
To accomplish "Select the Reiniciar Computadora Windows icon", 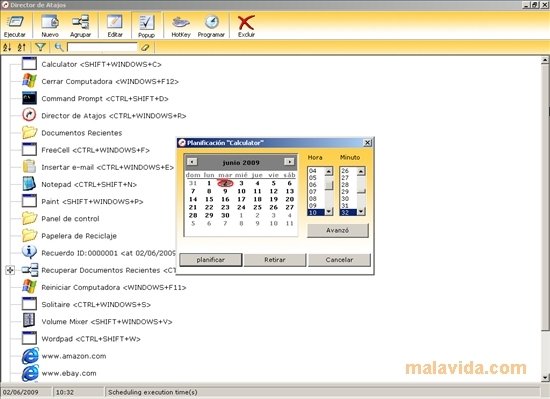I will click(29, 286).
